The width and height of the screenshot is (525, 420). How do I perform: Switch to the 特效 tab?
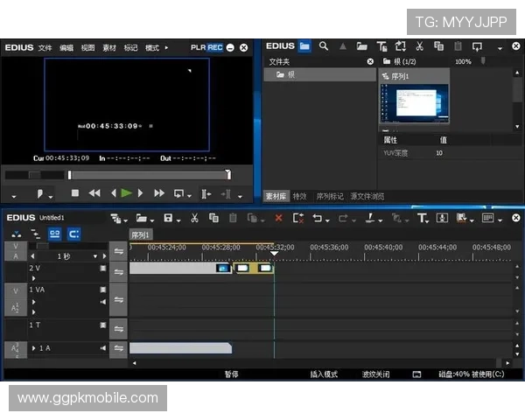pos(300,196)
